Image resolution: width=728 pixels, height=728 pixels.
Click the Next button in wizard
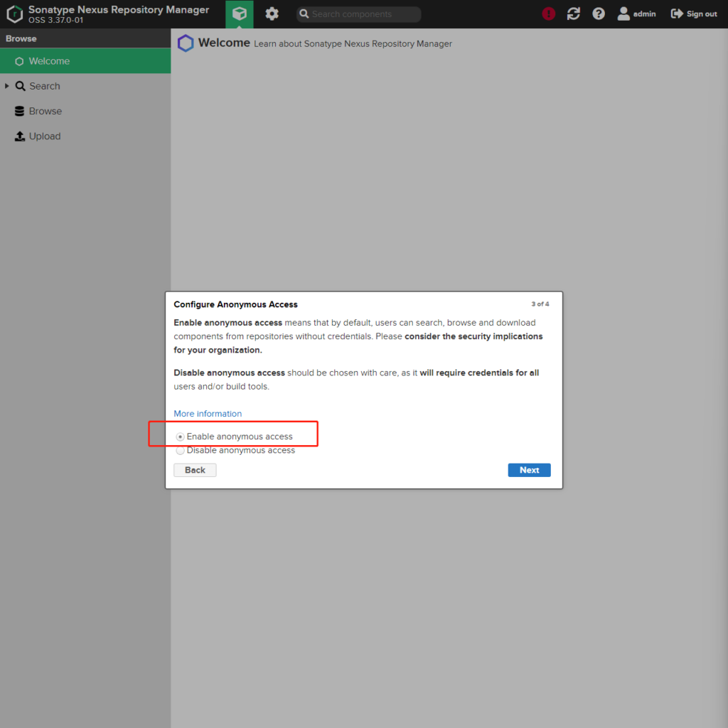[x=529, y=470]
